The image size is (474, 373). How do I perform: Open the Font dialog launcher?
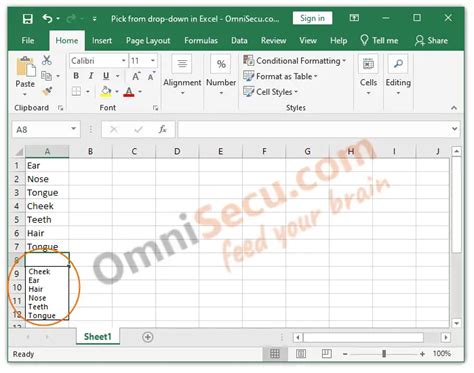tap(155, 108)
